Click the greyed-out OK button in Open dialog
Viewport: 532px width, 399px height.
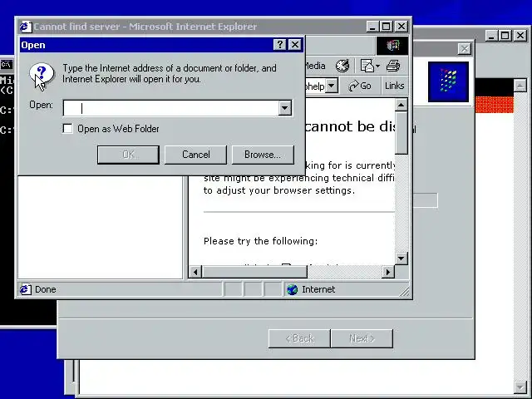128,155
